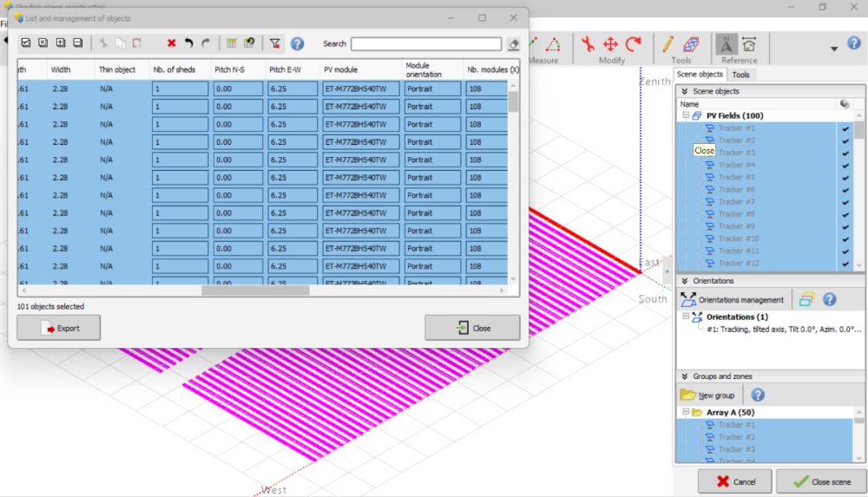Click the clear filter funnel icon

[x=274, y=43]
